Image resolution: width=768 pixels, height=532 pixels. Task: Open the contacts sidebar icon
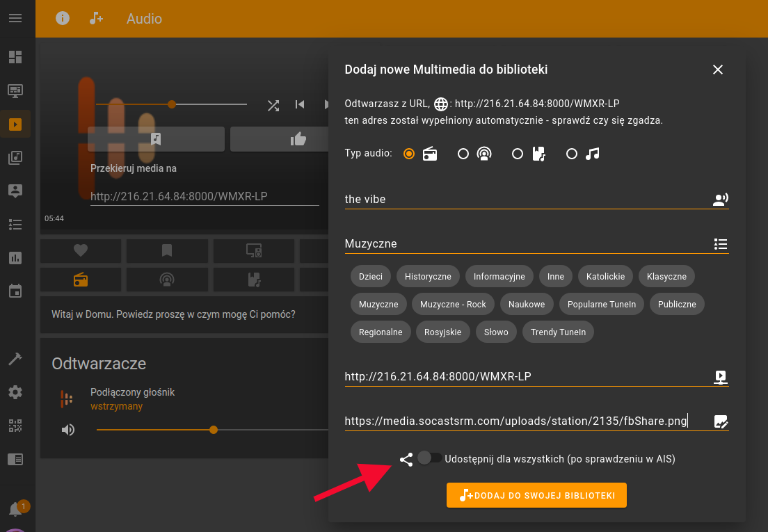[15, 191]
